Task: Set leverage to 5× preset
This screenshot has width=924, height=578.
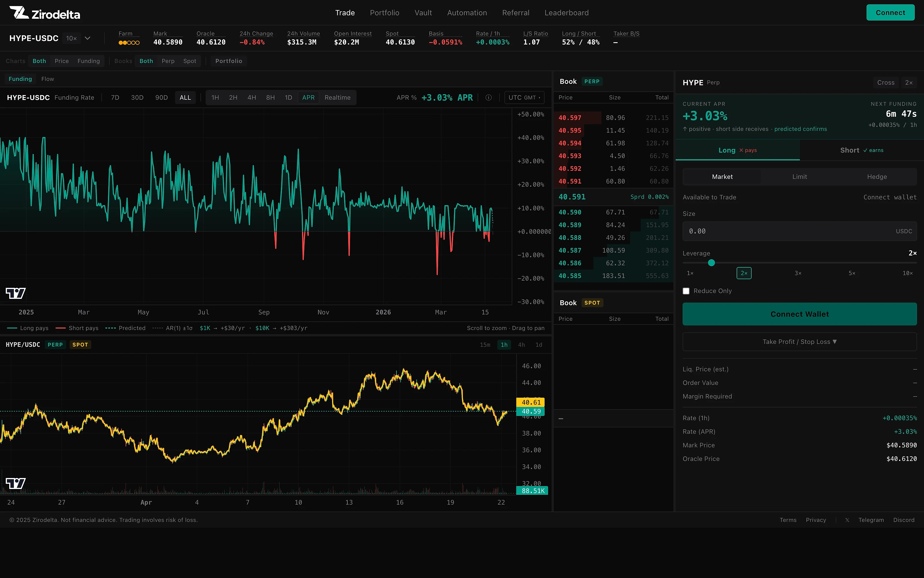Action: [852, 273]
